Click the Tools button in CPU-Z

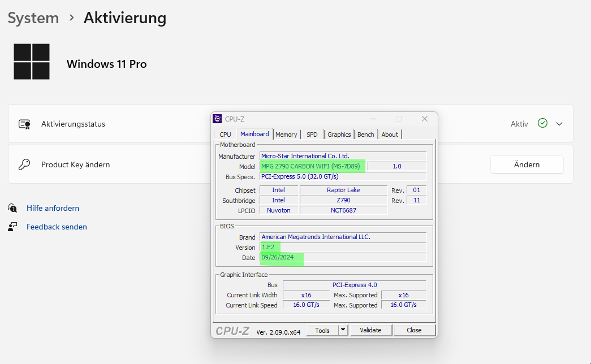tap(322, 330)
